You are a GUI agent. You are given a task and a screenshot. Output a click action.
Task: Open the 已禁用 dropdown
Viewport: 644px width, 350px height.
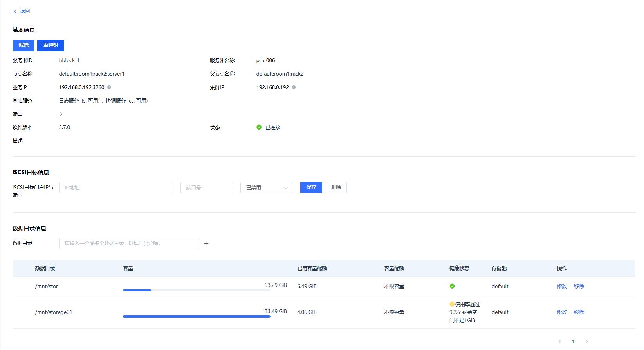click(x=267, y=188)
